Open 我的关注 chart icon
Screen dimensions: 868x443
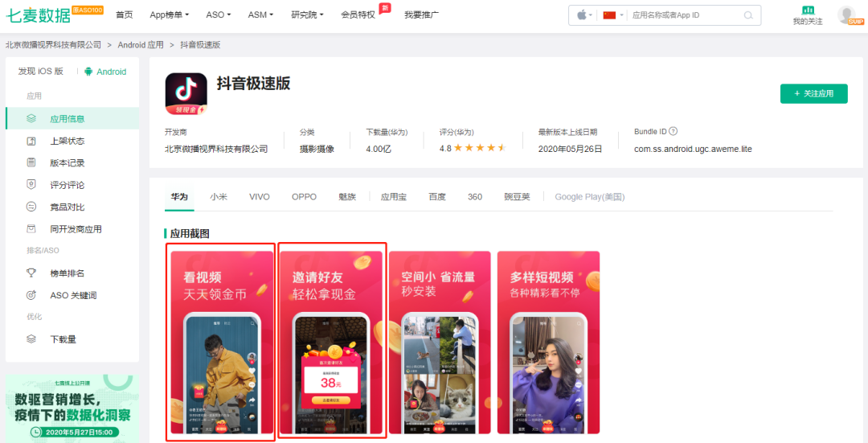point(808,10)
